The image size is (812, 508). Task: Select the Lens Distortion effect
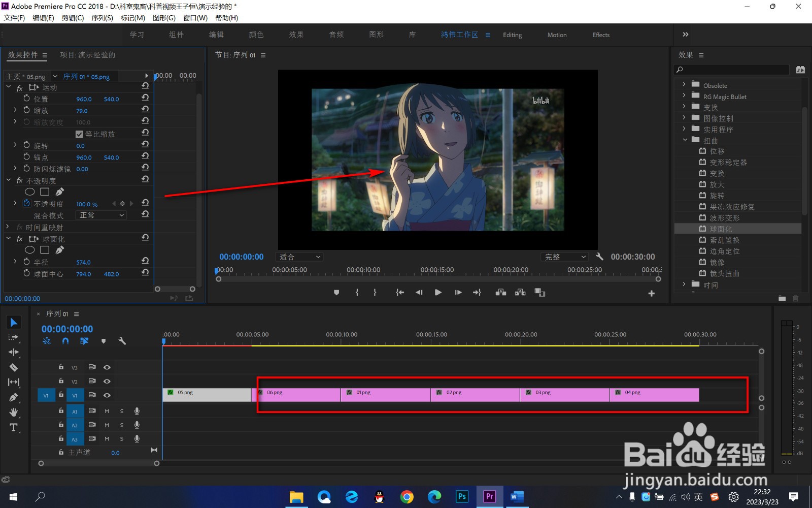tap(725, 273)
